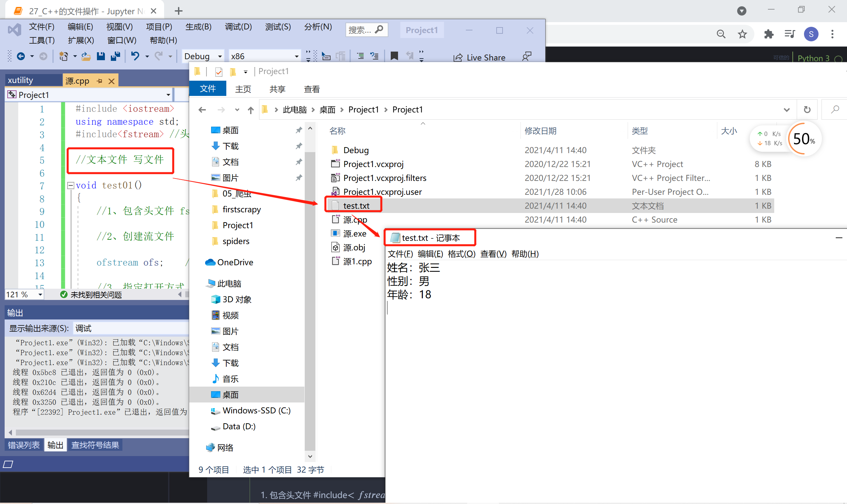The width and height of the screenshot is (847, 504).
Task: Open the Debug configuration dropdown
Action: (203, 56)
